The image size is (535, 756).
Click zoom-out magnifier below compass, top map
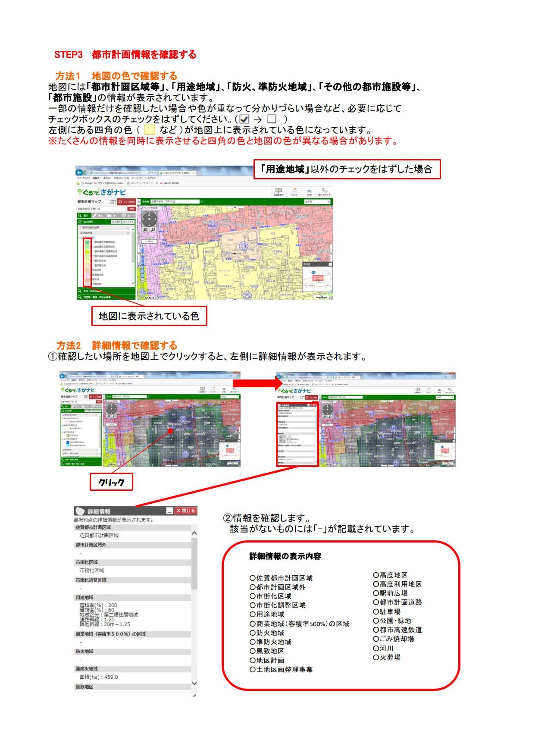(x=153, y=229)
